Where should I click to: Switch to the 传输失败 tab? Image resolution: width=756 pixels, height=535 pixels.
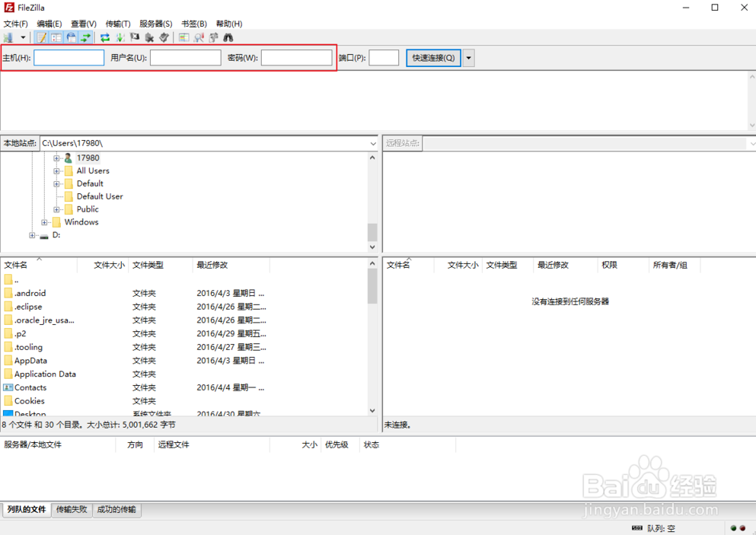tap(72, 510)
